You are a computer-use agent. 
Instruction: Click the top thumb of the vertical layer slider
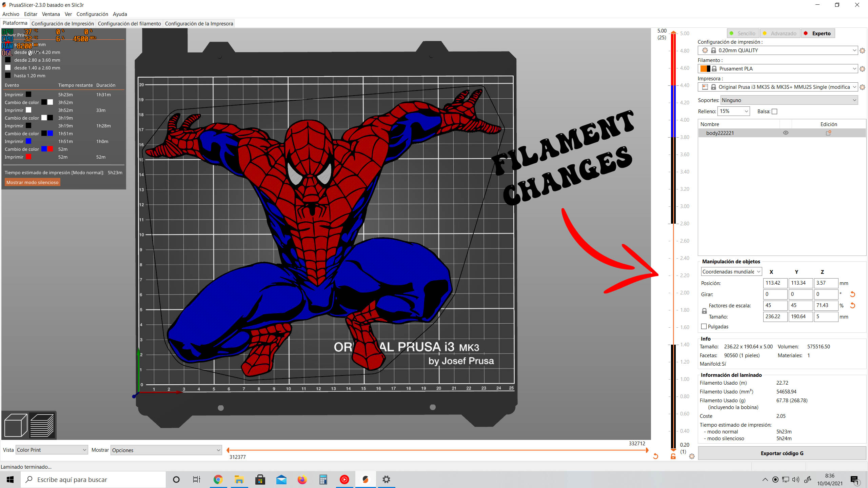[673, 33]
